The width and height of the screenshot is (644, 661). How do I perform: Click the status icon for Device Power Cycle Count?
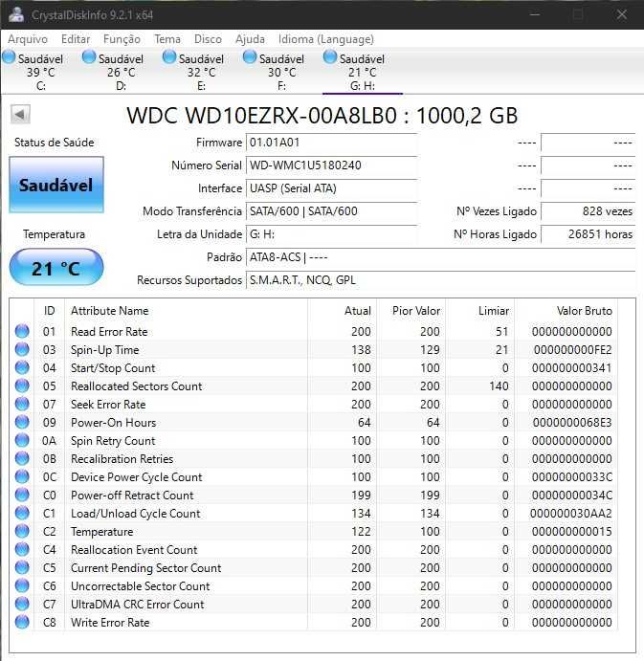(22, 476)
